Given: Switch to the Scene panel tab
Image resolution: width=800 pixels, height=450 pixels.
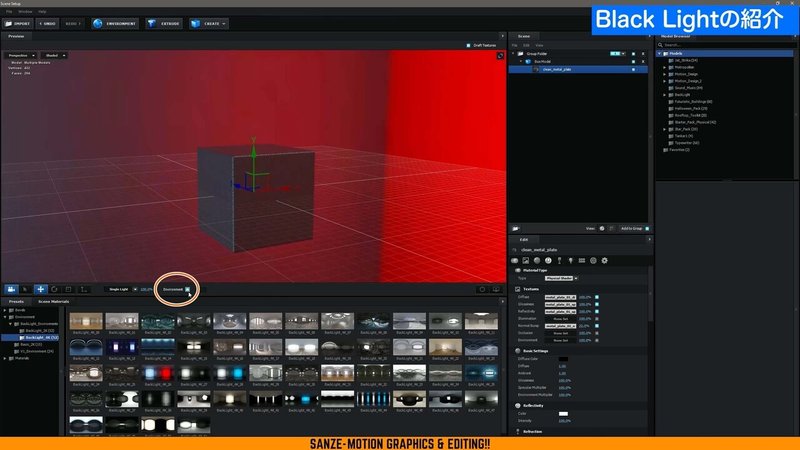Looking at the screenshot, I should pyautogui.click(x=524, y=36).
